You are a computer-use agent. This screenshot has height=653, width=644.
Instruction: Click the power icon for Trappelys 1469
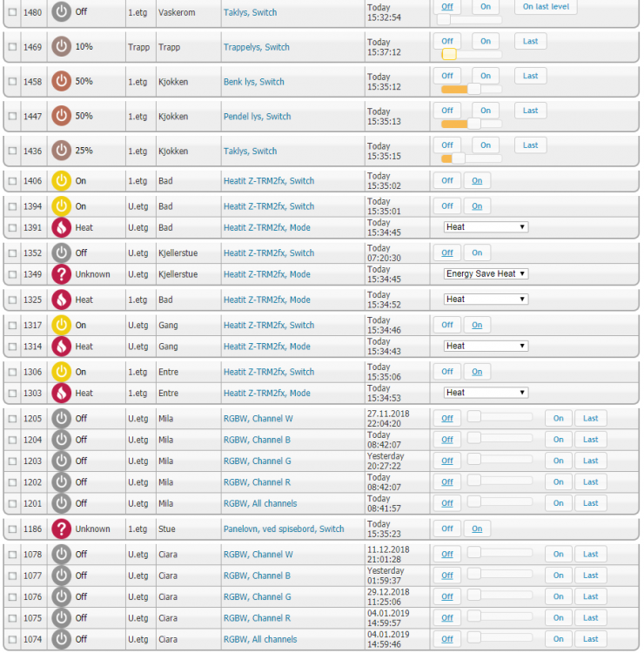(61, 47)
